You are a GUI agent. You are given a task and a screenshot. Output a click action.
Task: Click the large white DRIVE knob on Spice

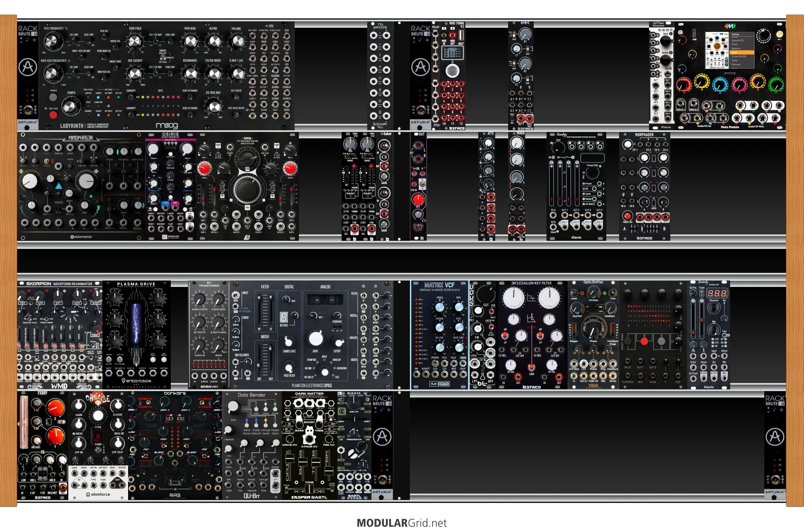[x=316, y=338]
